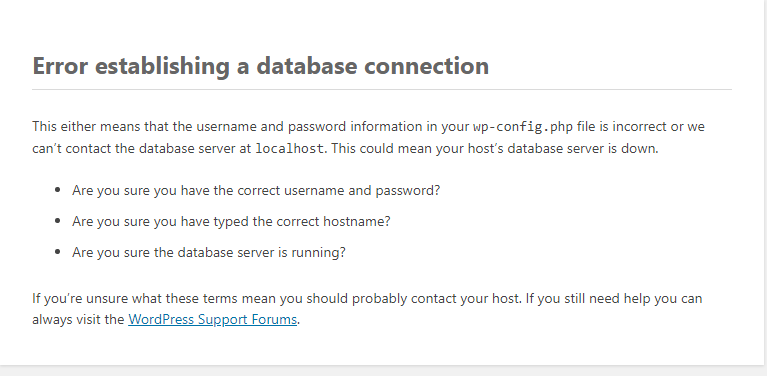Select the bullet about correct username and password

[x=256, y=190]
